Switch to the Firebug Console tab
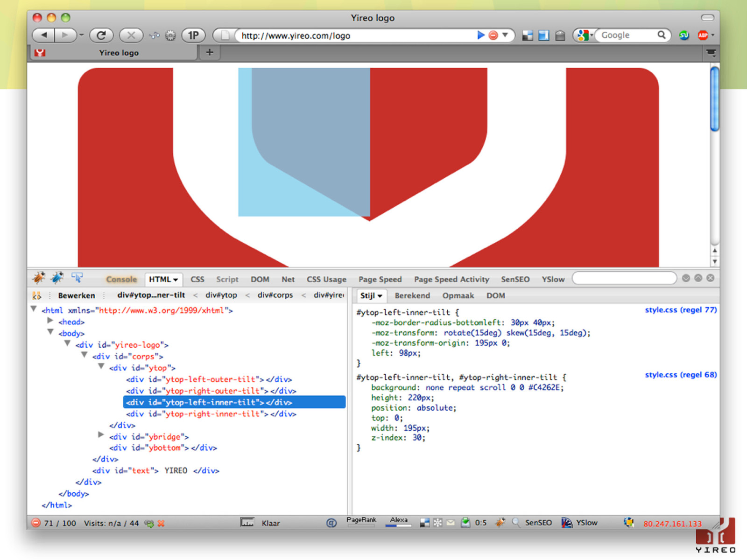Viewport: 747px width, 560px height. (x=121, y=280)
